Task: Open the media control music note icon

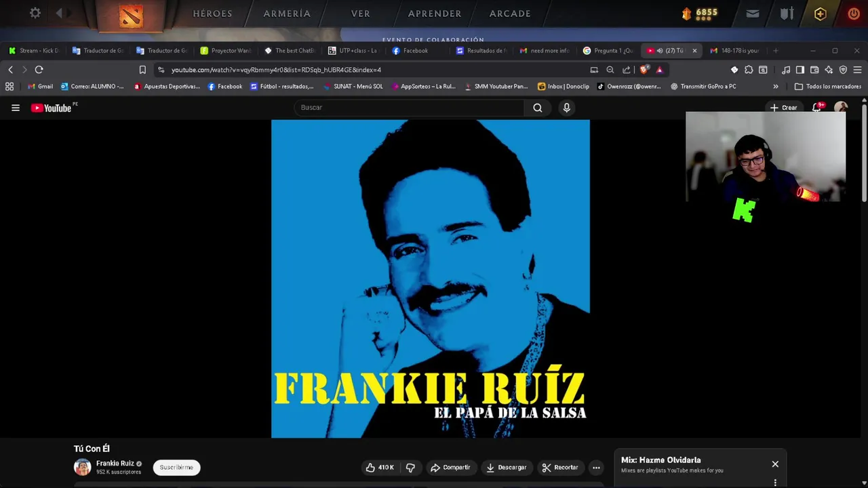Action: [785, 69]
